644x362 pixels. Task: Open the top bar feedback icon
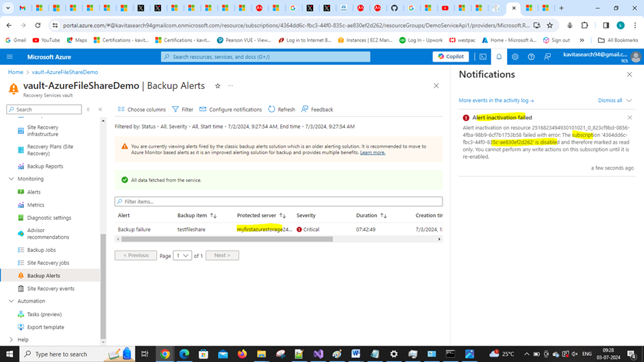(547, 57)
